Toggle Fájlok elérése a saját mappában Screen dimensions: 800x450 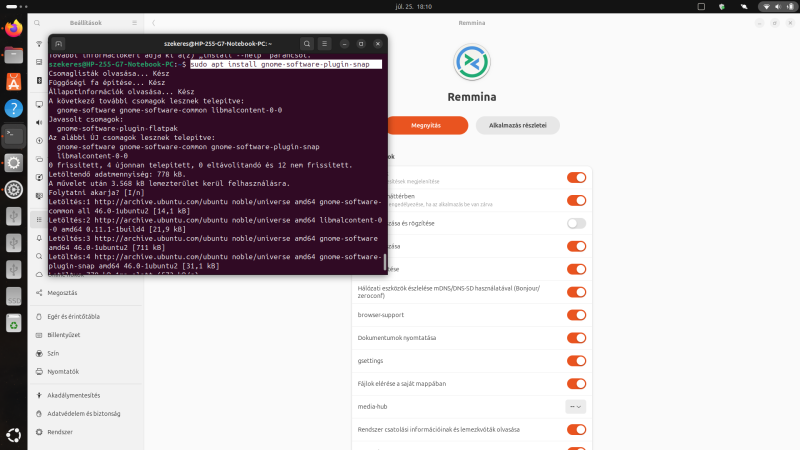click(577, 384)
